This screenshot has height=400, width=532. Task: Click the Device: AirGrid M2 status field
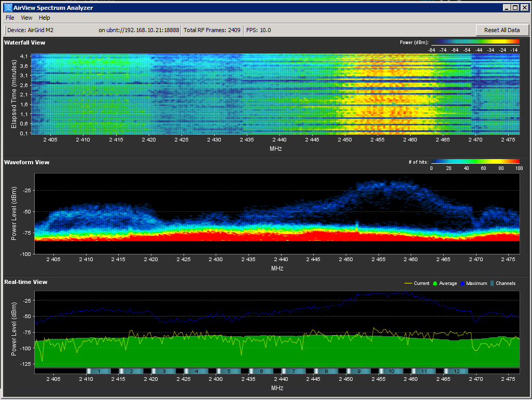pyautogui.click(x=30, y=30)
